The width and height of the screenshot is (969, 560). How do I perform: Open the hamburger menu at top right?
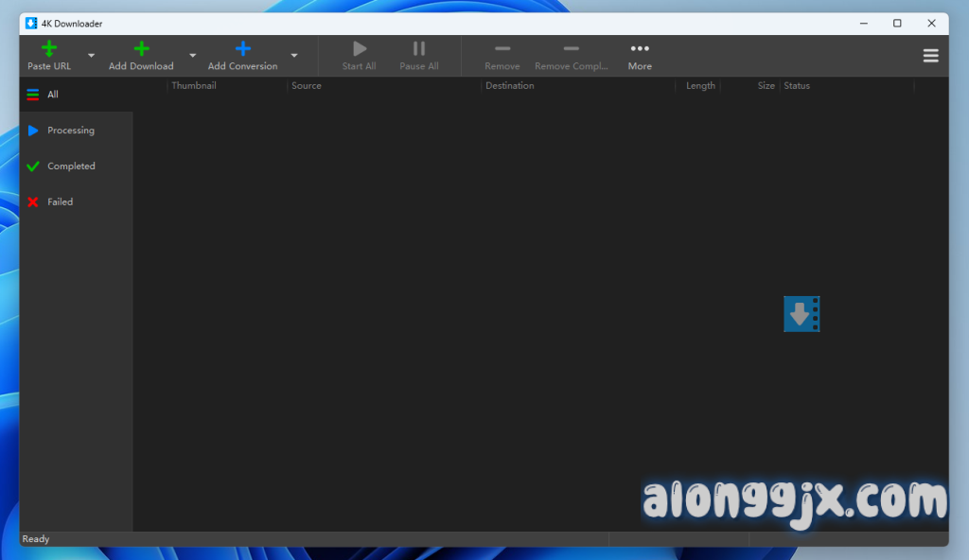pos(930,56)
